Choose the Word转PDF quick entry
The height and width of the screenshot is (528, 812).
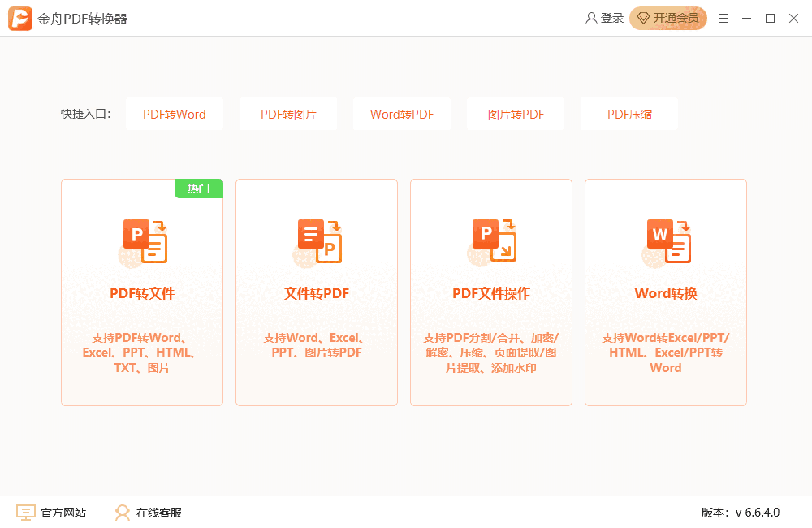[x=401, y=114]
